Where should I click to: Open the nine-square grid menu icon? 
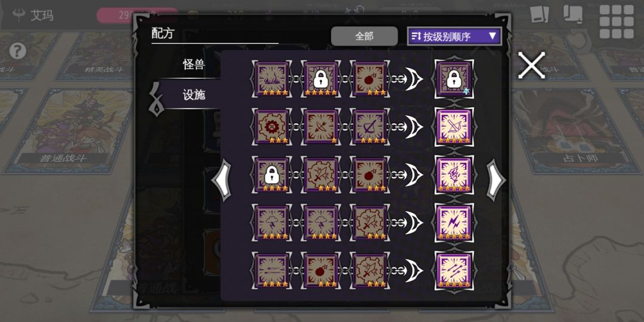point(617,21)
